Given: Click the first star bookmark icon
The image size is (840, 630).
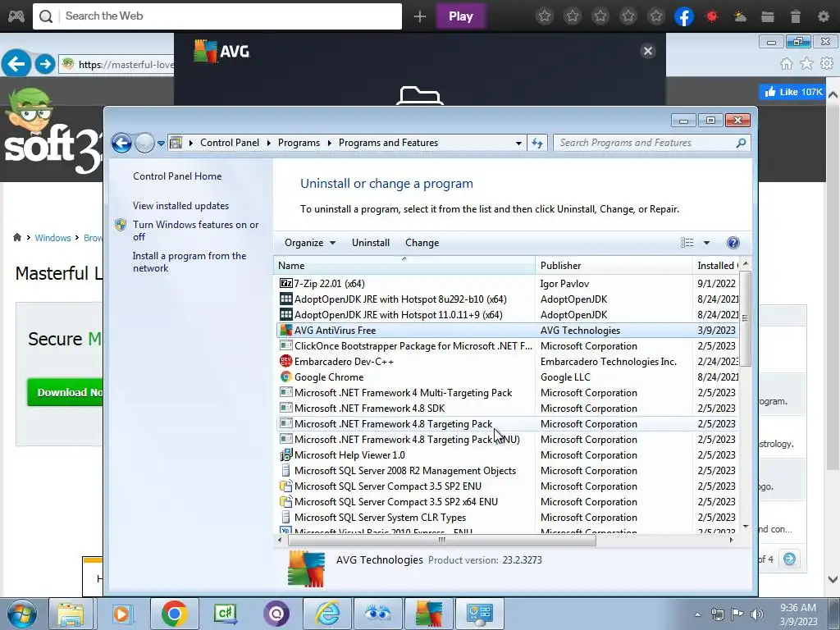Looking at the screenshot, I should click(545, 16).
